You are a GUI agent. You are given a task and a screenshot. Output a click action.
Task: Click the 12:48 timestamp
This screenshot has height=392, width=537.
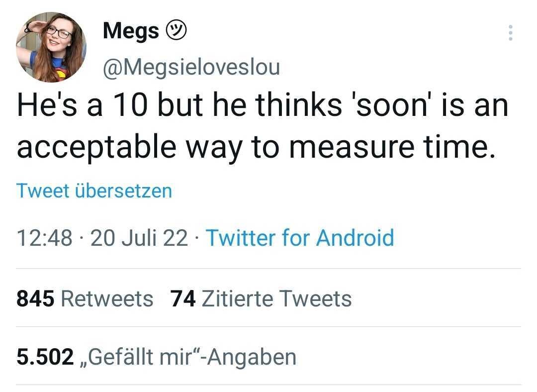(44, 238)
